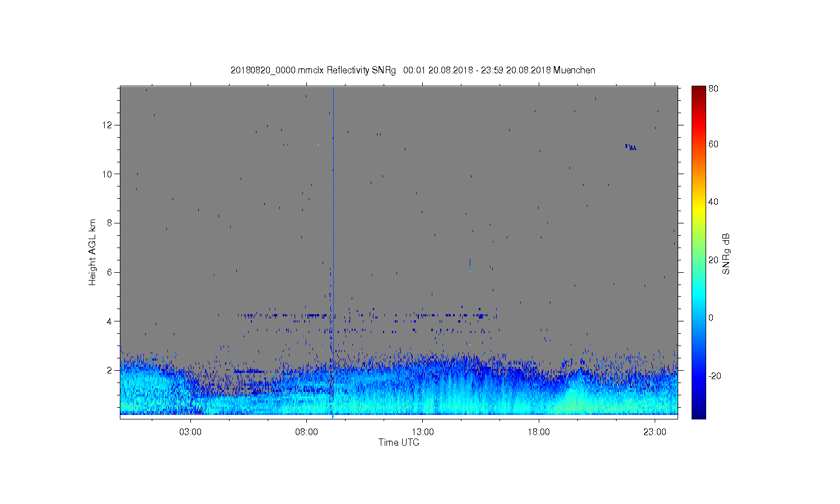Click the colorbar value 0
Image resolution: width=840 pixels, height=504 pixels.
(x=711, y=318)
